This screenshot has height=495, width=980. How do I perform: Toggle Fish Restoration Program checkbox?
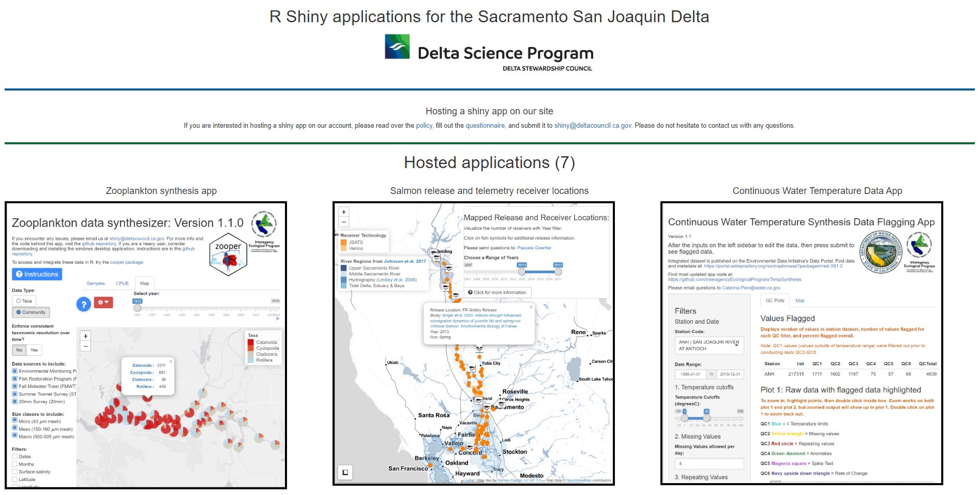[15, 379]
